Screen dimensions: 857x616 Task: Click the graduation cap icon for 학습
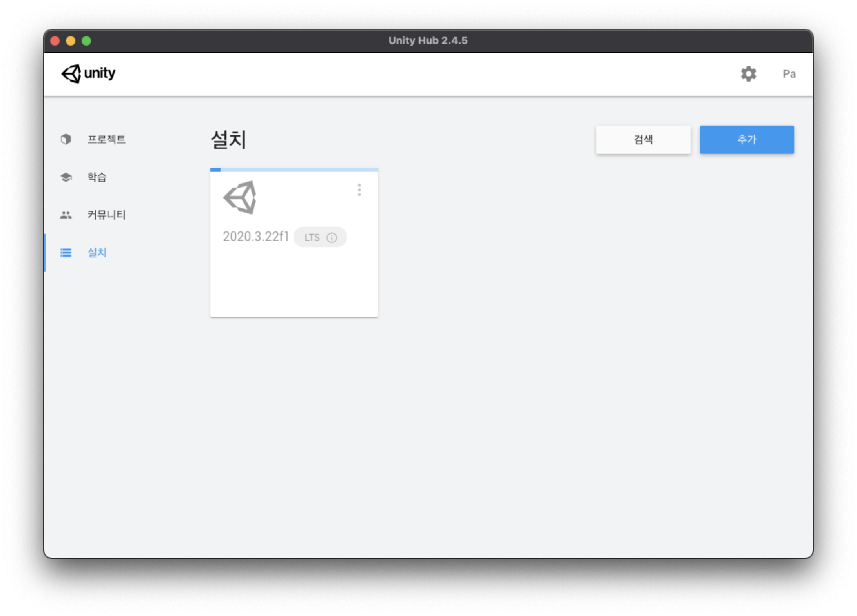66,177
